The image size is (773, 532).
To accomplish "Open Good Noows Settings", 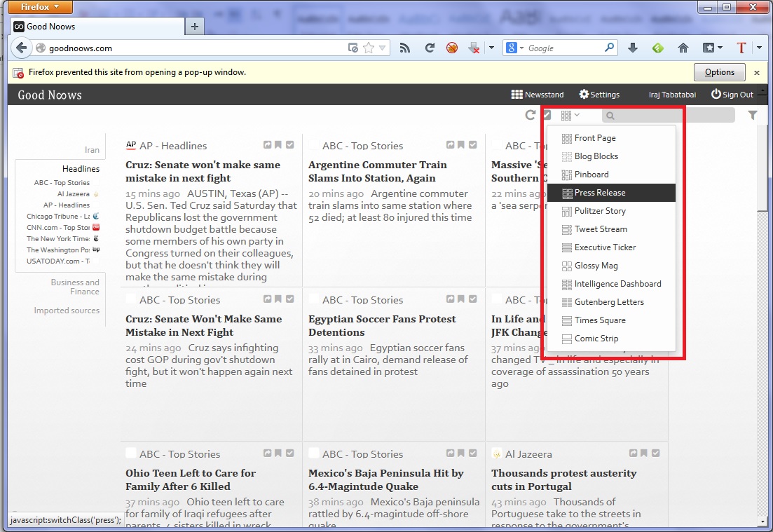I will pyautogui.click(x=599, y=95).
